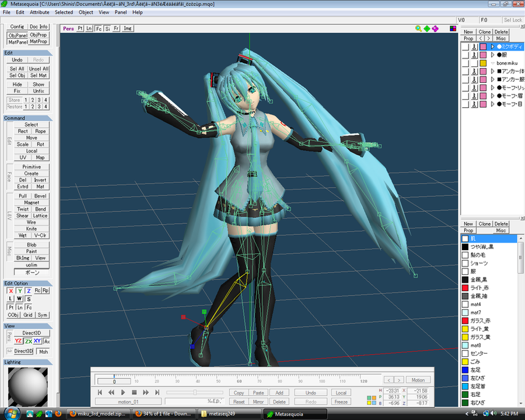The width and height of the screenshot is (525, 420).
Task: Toggle the S (screen) coordinate option
Action: click(29, 299)
